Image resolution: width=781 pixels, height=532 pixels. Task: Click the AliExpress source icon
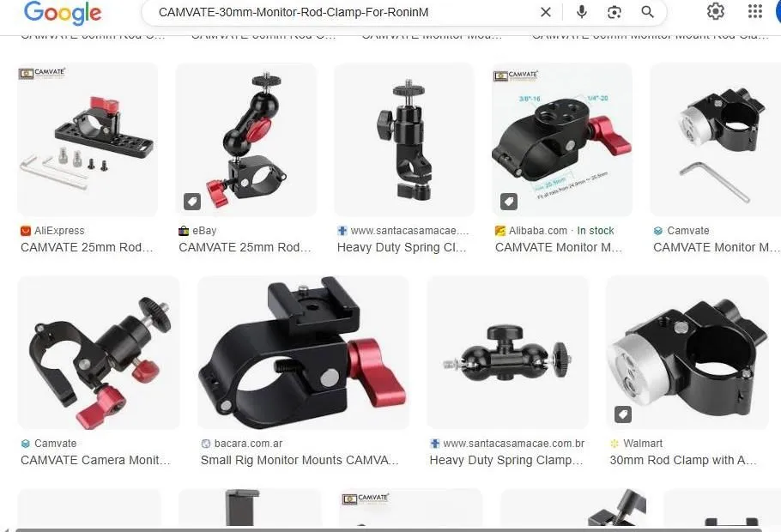pos(25,230)
